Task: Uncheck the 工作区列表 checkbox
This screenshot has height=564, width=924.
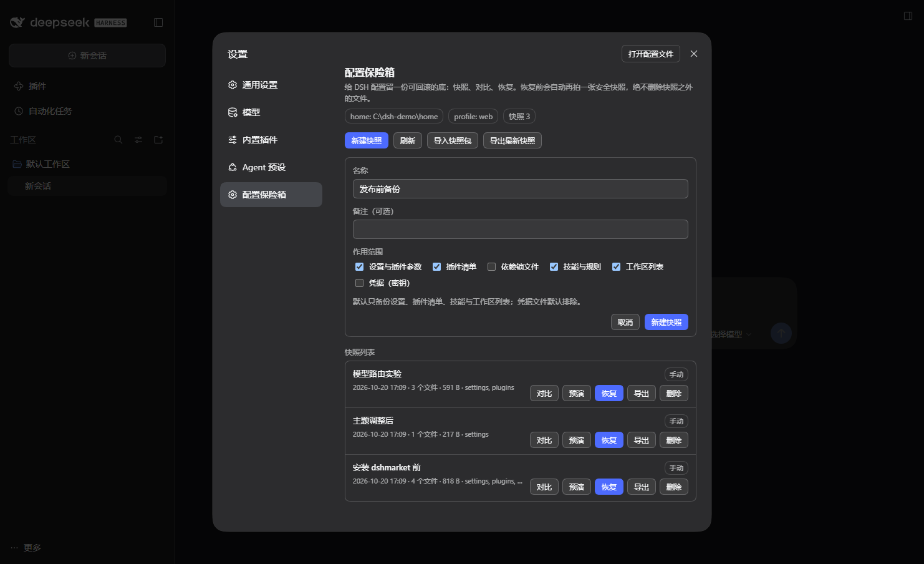Action: [616, 267]
